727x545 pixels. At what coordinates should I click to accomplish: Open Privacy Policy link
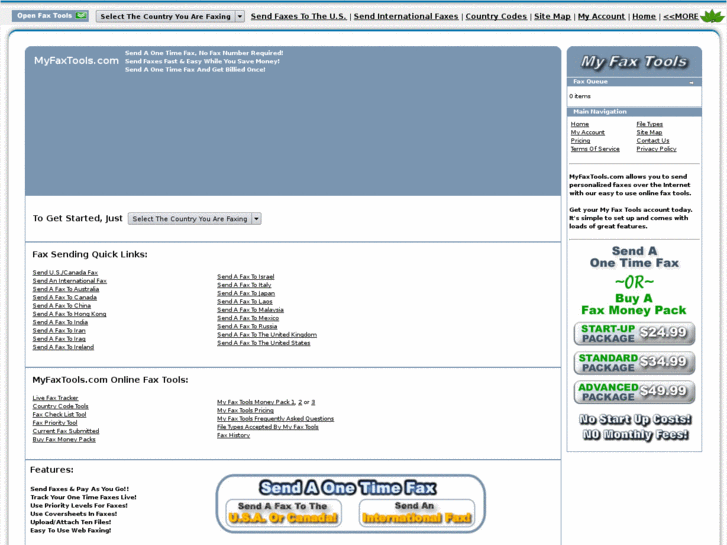point(657,149)
